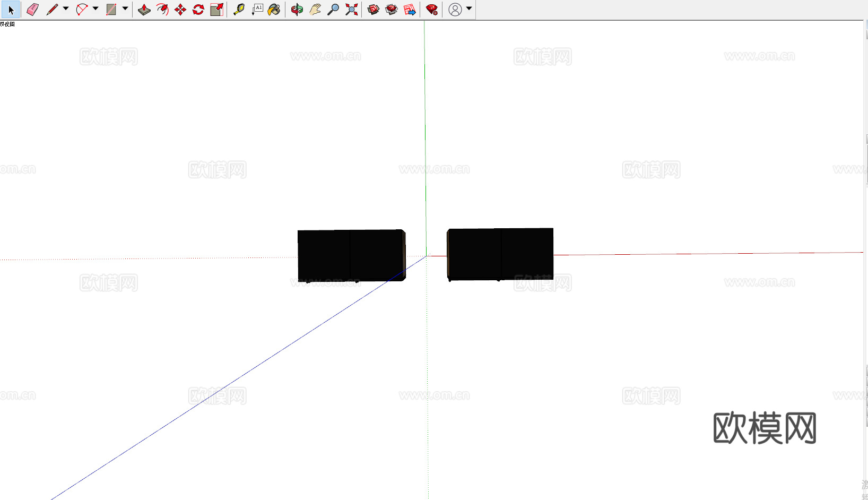Open the Shapes tool dropdown arrow
The width and height of the screenshot is (868, 500).
pos(125,8)
